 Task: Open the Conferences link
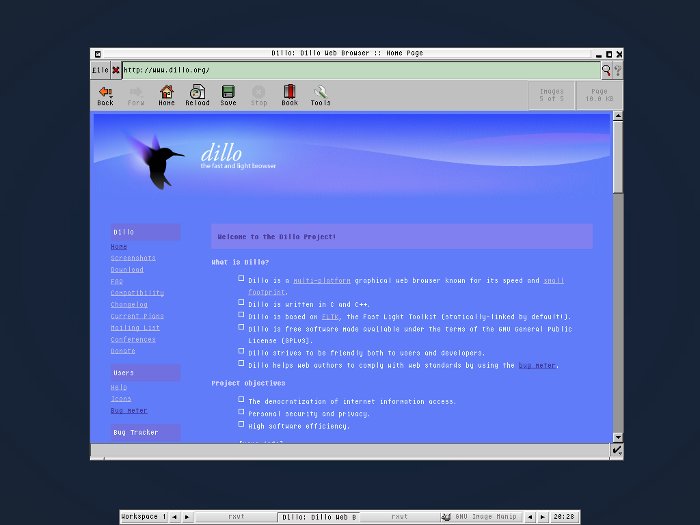pyautogui.click(x=133, y=339)
